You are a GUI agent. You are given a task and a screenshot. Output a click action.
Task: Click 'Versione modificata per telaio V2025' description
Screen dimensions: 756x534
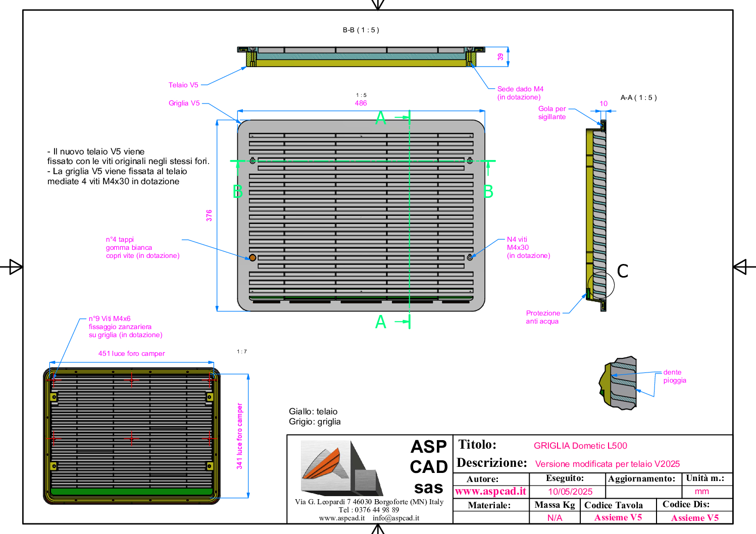[608, 464]
